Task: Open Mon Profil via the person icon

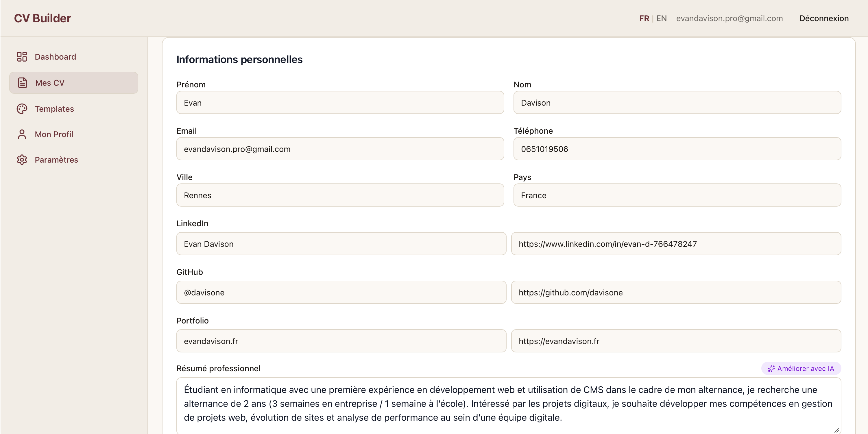Action: [x=22, y=134]
